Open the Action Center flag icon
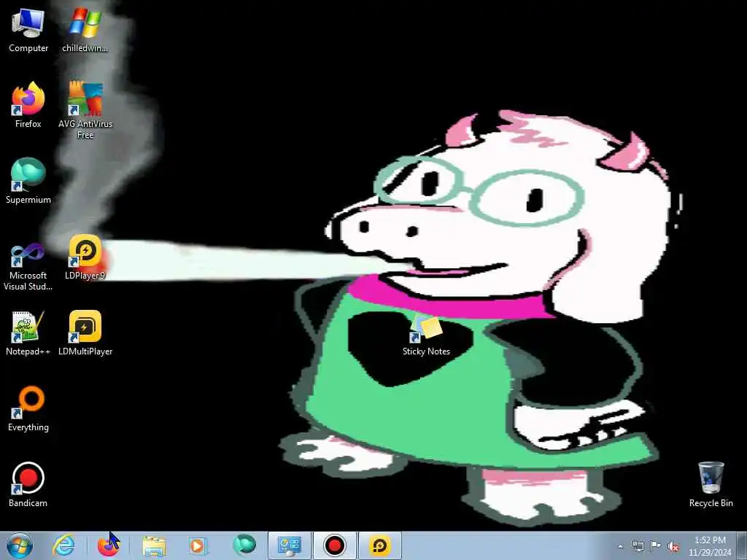This screenshot has height=560, width=747. [656, 546]
